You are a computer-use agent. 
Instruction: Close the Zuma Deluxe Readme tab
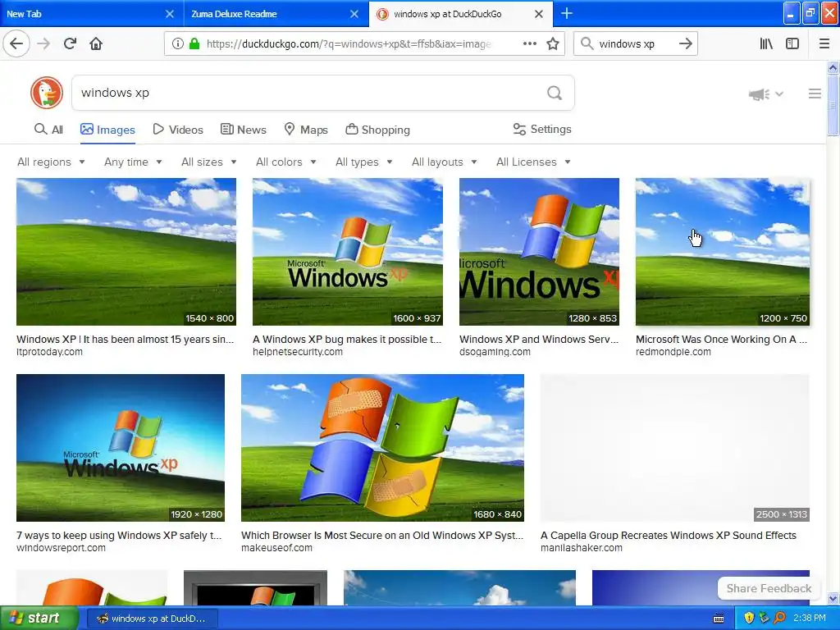pos(354,14)
